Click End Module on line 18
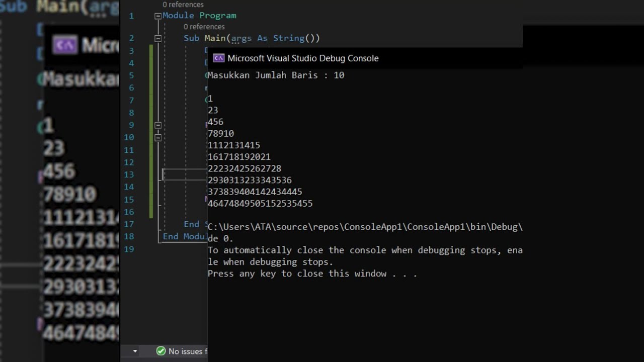Image resolution: width=644 pixels, height=362 pixels. tap(185, 236)
